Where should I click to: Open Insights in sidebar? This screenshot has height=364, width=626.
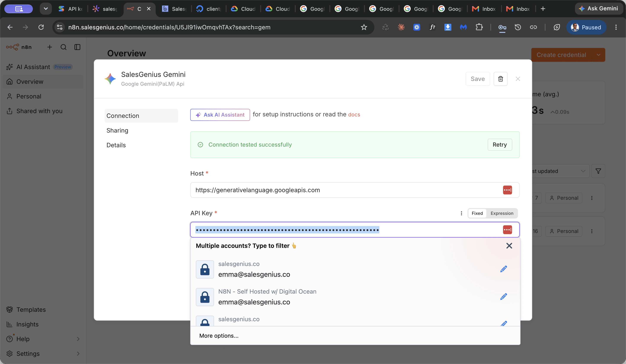pyautogui.click(x=43, y=324)
